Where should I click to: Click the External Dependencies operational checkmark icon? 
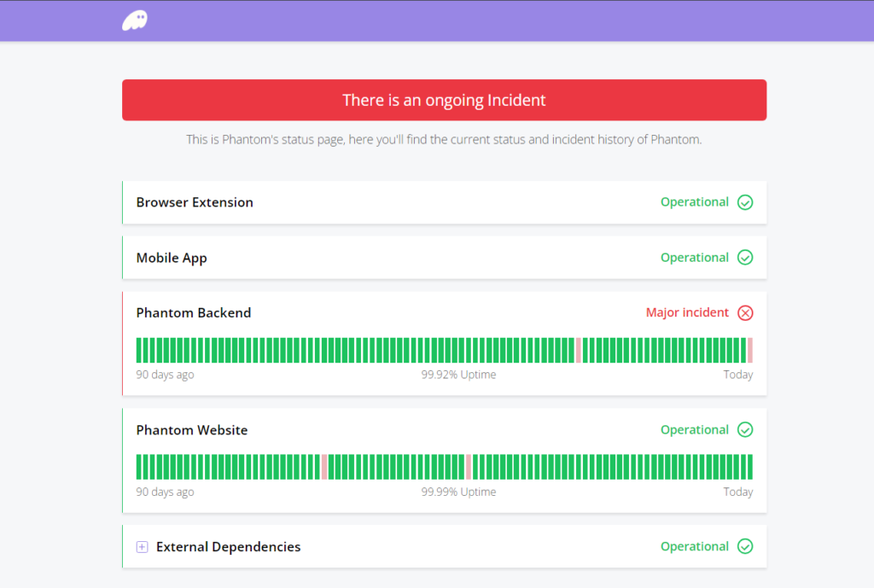(745, 546)
